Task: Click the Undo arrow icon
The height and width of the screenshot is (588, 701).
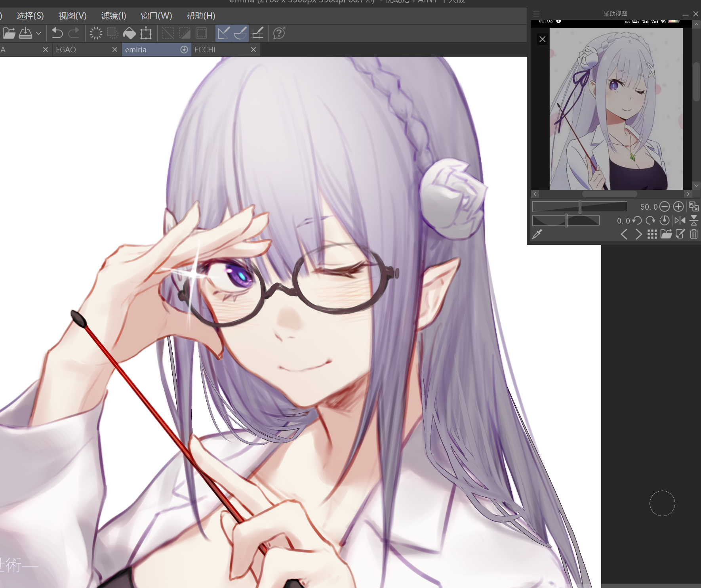Action: [x=57, y=33]
